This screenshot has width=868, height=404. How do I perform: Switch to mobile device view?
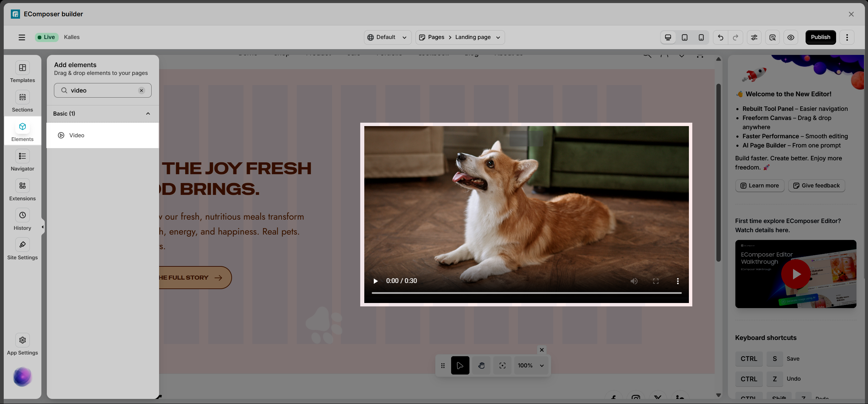click(x=701, y=37)
